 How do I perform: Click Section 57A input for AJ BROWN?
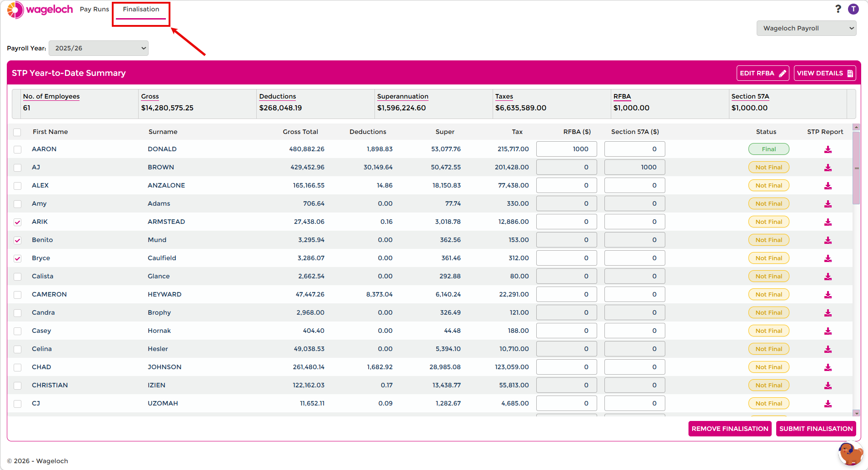tap(634, 167)
